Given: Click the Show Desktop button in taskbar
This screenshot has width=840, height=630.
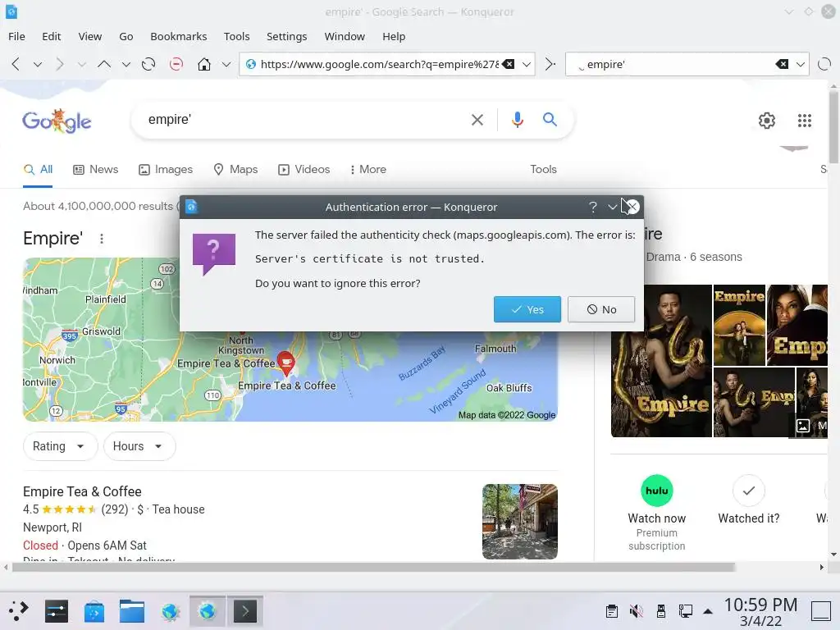Looking at the screenshot, I should point(821,611).
